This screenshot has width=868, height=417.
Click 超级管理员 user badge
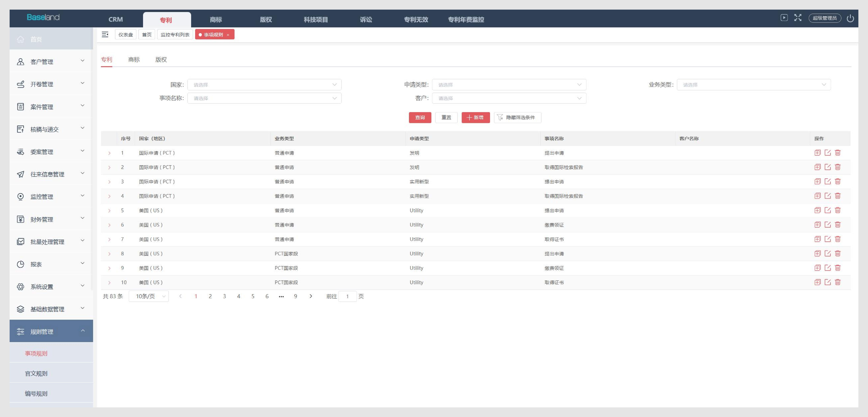(825, 18)
